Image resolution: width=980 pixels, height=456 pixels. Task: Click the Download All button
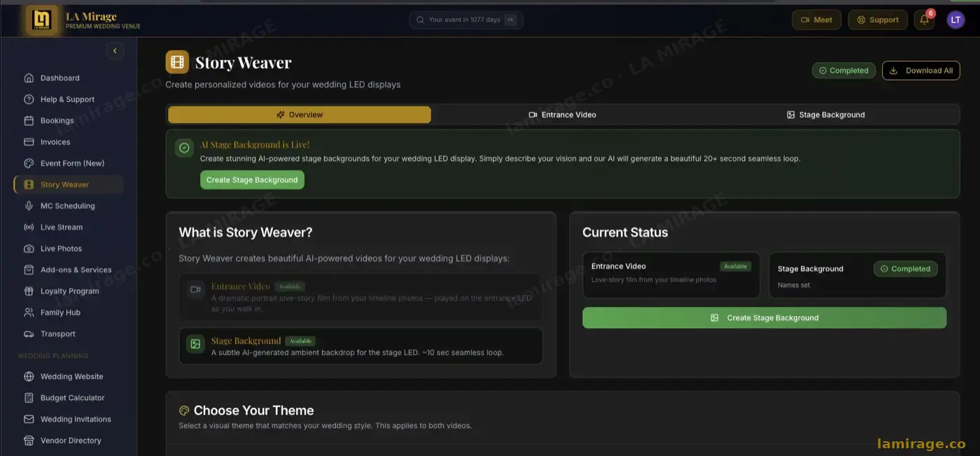point(920,71)
